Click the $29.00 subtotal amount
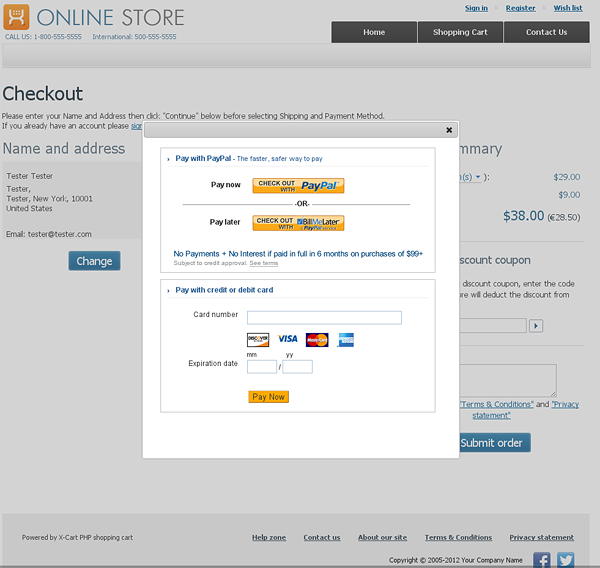 tap(566, 177)
